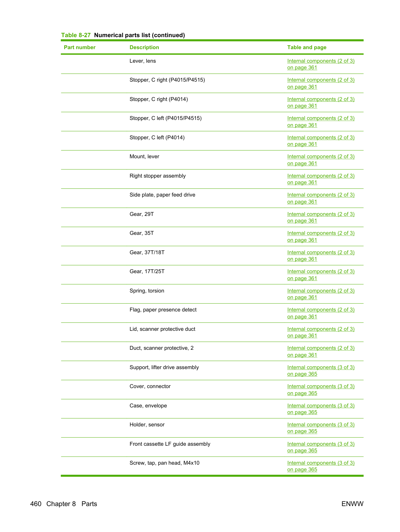
Task: Open the Support, lifter drive assembly link
Action: (x=321, y=371)
